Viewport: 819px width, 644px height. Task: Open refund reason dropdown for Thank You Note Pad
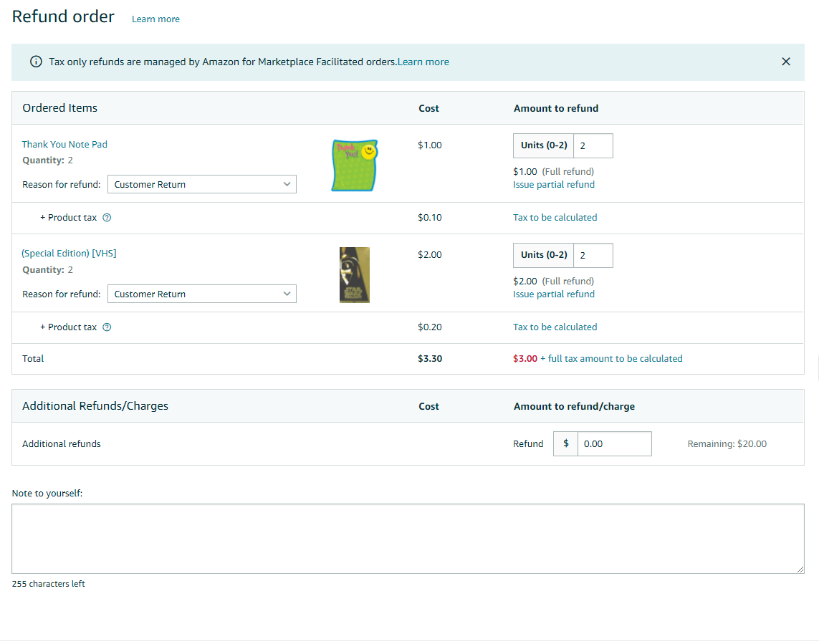point(201,185)
